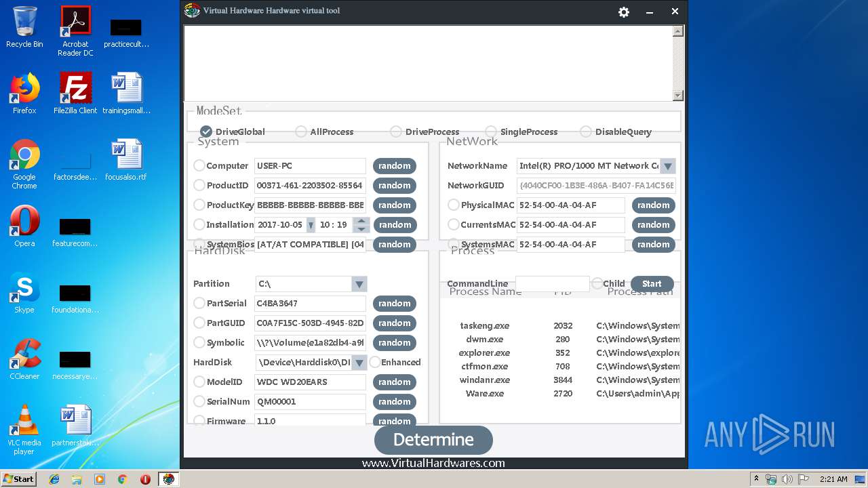Enable the PartGUID option
868x488 pixels.
pos(199,323)
